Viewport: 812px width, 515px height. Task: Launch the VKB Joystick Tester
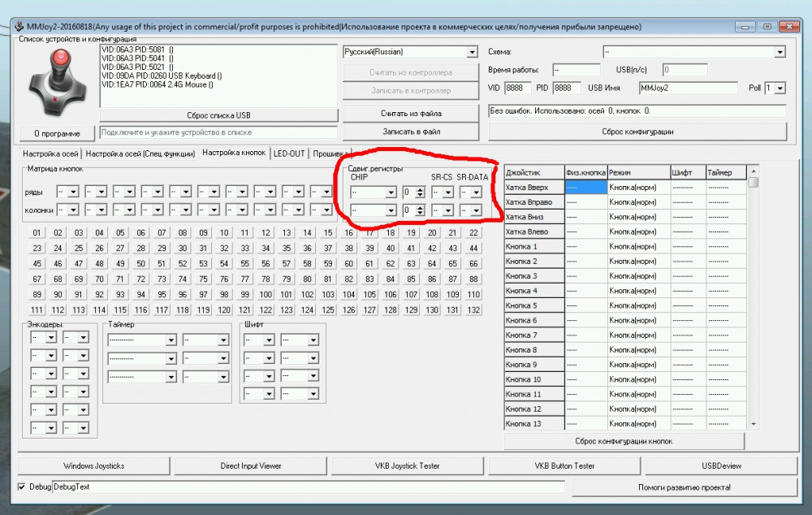coord(407,465)
